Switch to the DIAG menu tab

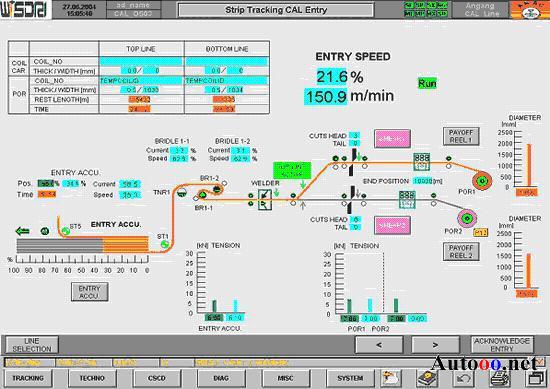(x=221, y=378)
